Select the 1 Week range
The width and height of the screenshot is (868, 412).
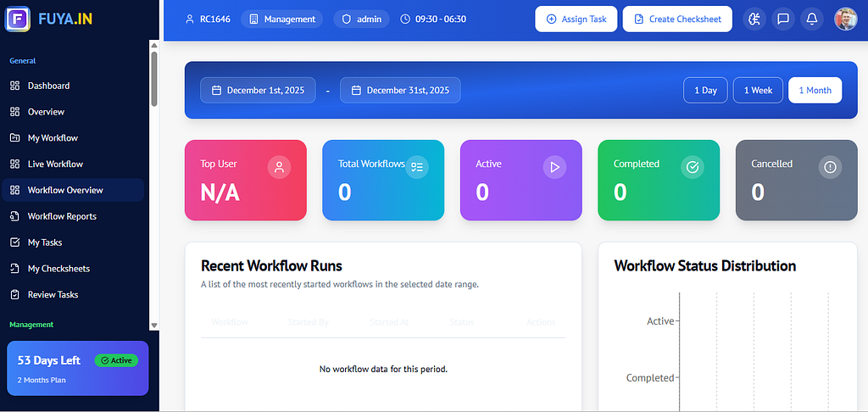click(x=758, y=90)
